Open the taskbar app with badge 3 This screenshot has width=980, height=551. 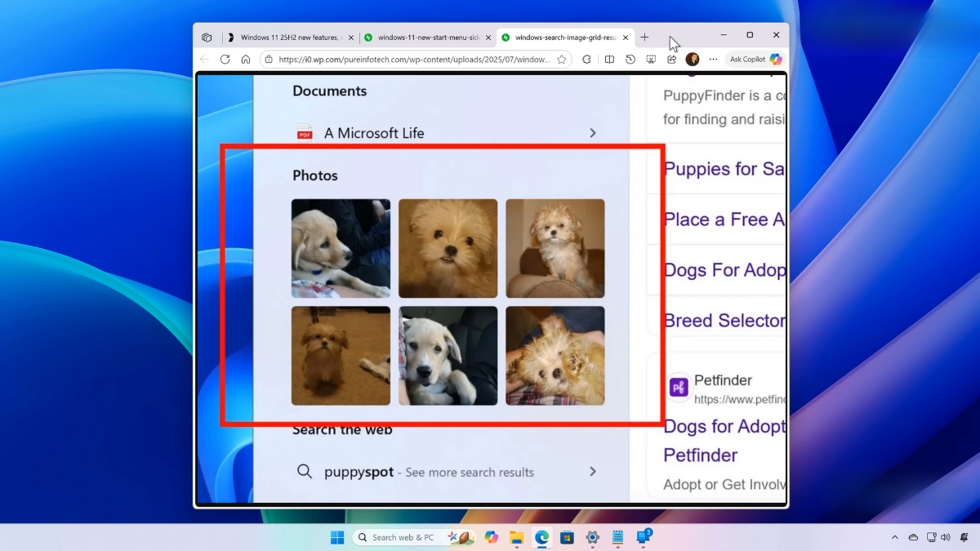pyautogui.click(x=644, y=537)
